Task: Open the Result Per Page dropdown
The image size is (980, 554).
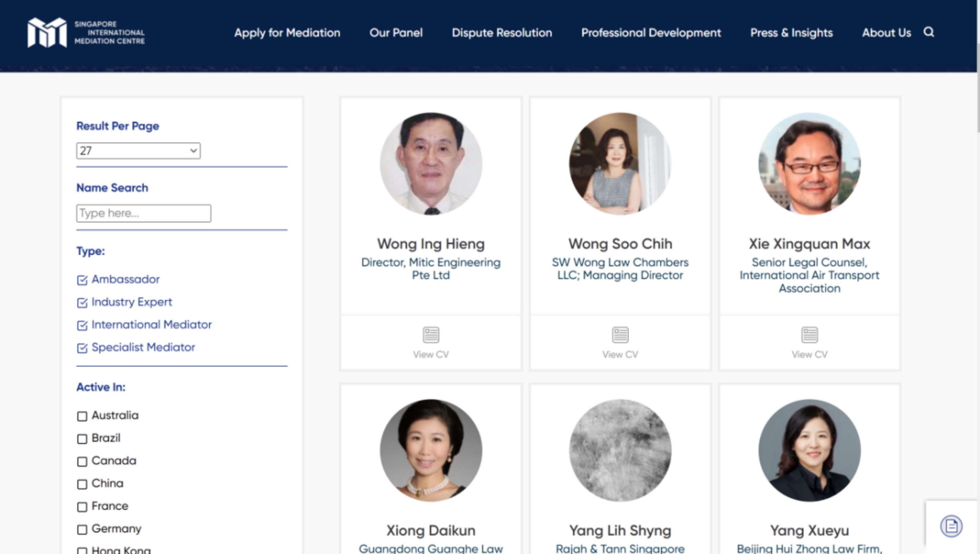Action: click(138, 151)
